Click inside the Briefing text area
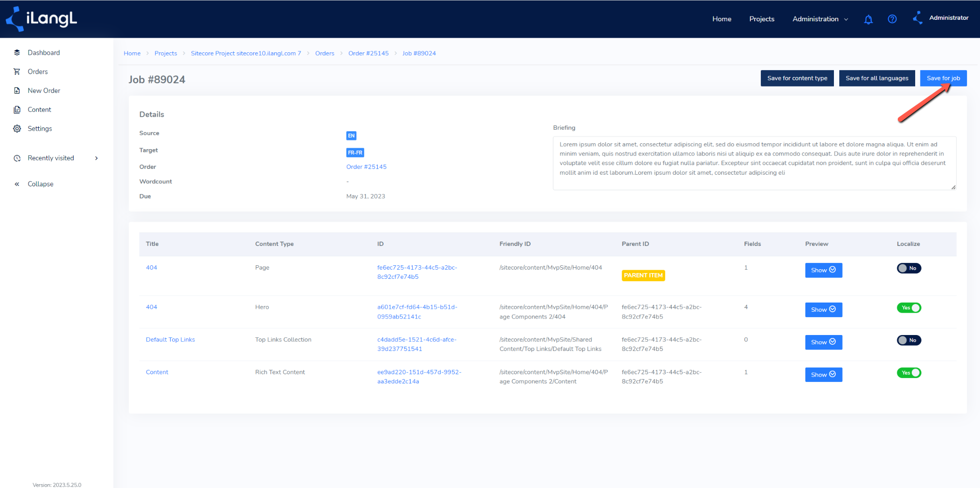 click(x=754, y=163)
